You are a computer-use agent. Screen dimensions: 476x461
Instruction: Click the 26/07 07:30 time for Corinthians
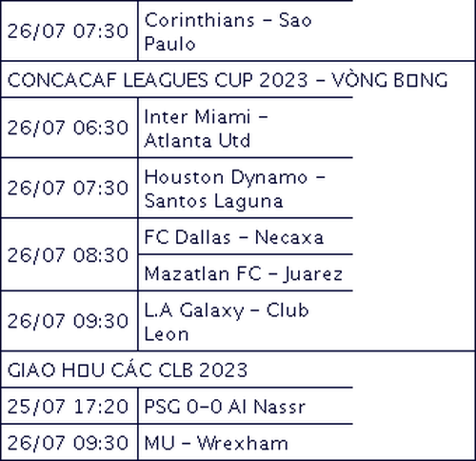[69, 30]
